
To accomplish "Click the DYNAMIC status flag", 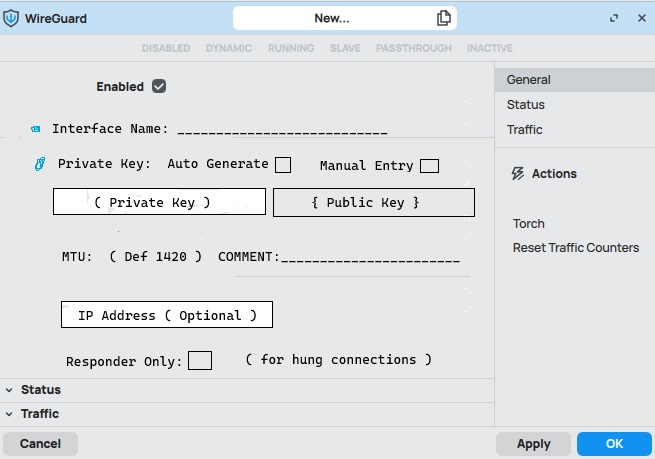I will pos(229,48).
